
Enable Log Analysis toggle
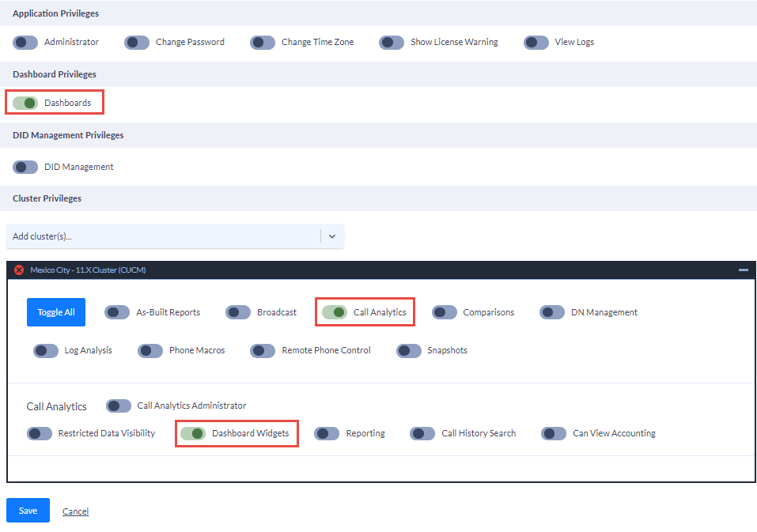pos(45,351)
